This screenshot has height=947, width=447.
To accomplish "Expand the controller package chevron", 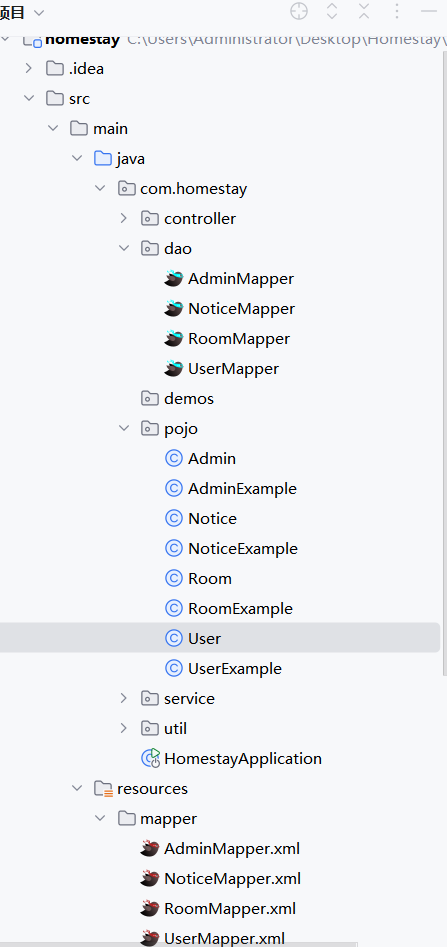I will (124, 218).
